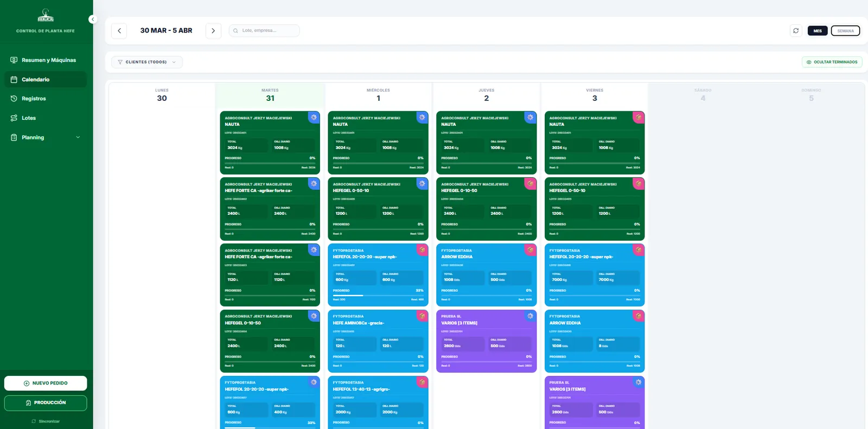This screenshot has height=429, width=868.
Task: Click the Viernes 3 day header
Action: click(595, 95)
